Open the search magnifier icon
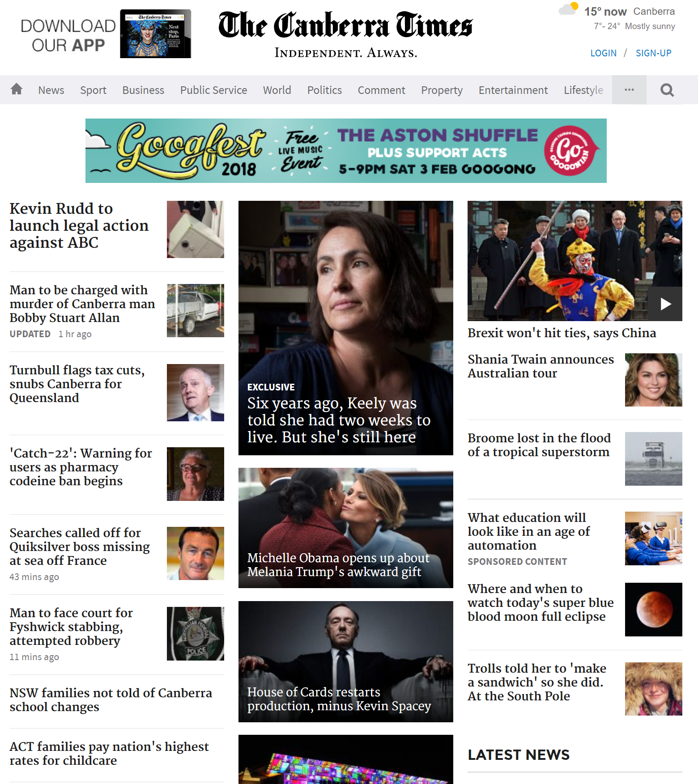The width and height of the screenshot is (698, 784). (667, 90)
